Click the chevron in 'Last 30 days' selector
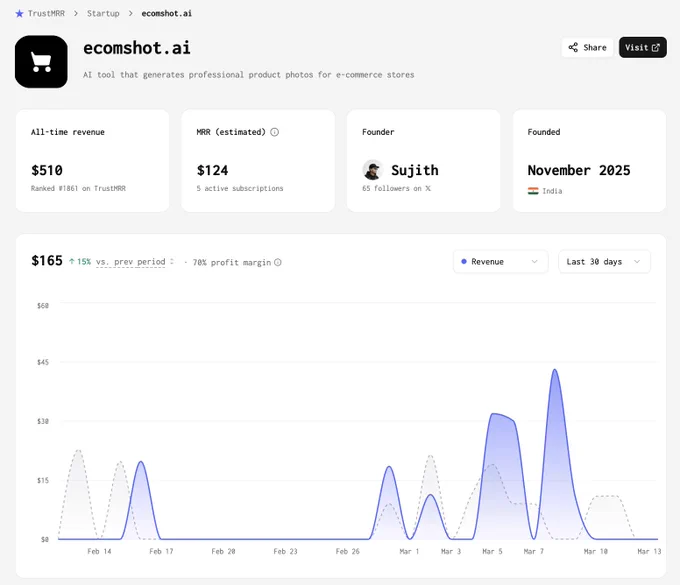Viewport: 680px width, 585px height. click(637, 261)
